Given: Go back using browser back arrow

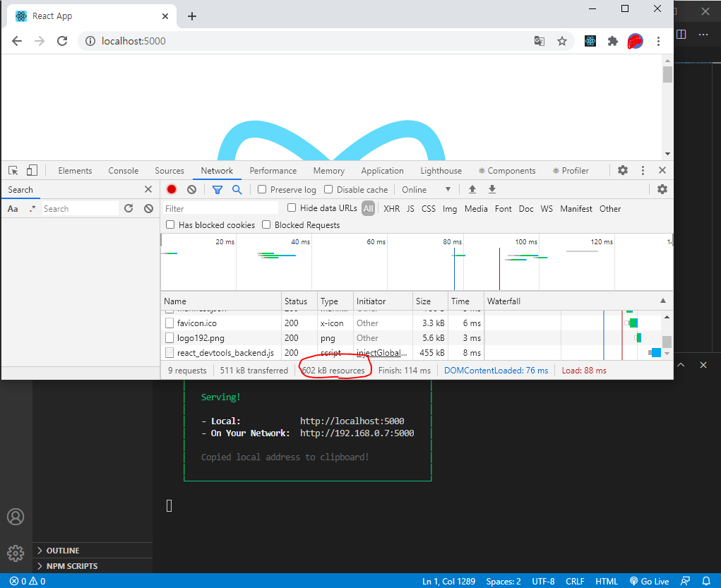Looking at the screenshot, I should [17, 41].
